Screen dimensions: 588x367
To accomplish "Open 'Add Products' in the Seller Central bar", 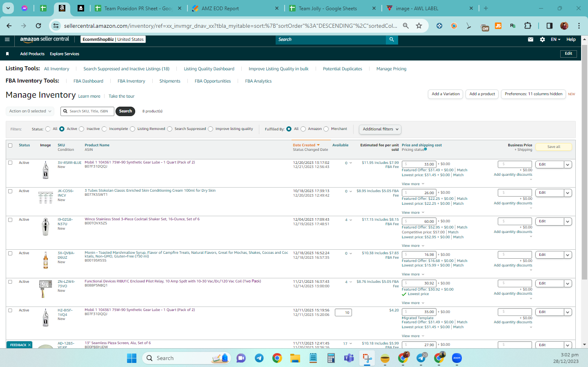I will click(x=32, y=54).
